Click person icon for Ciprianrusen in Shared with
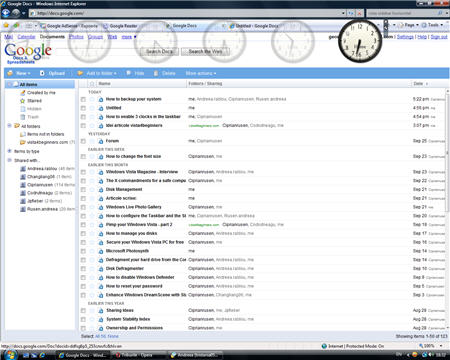This screenshot has height=360, width=450. (23, 185)
